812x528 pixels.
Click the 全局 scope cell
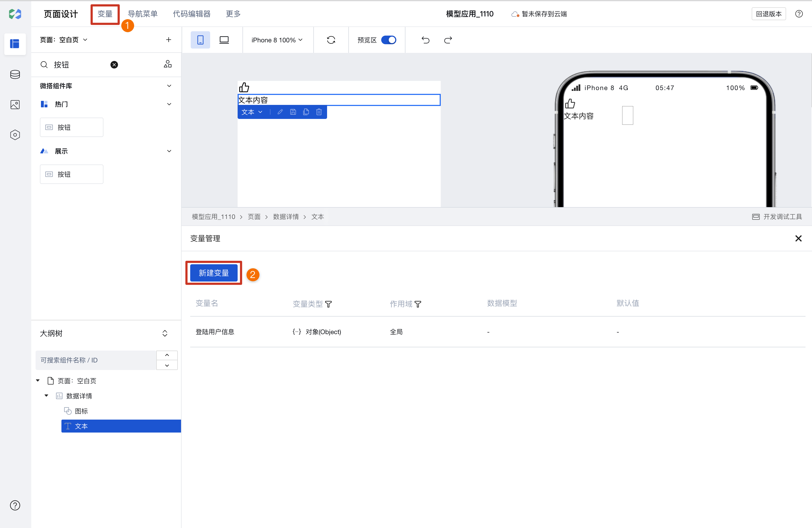tap(396, 332)
